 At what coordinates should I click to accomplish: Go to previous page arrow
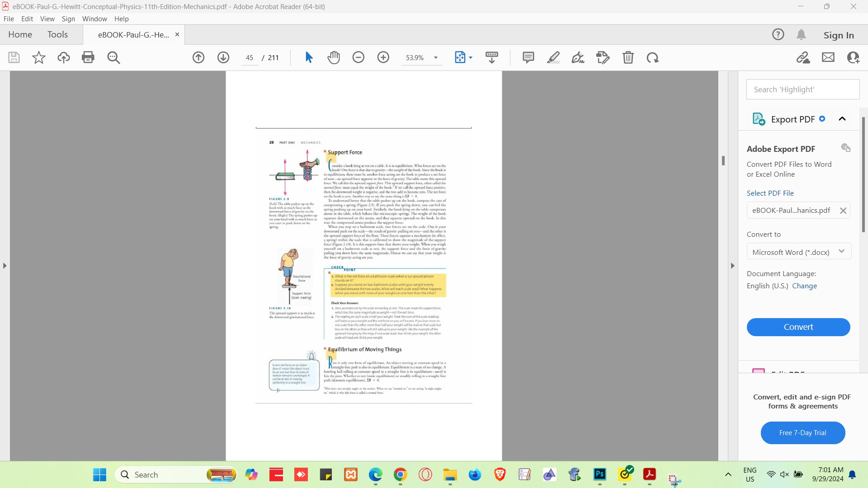[198, 57]
